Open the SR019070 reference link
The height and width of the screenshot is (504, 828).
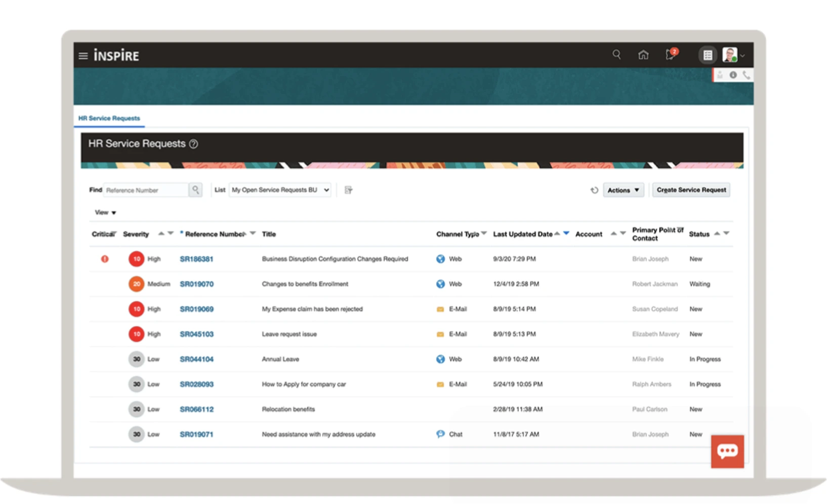(196, 284)
